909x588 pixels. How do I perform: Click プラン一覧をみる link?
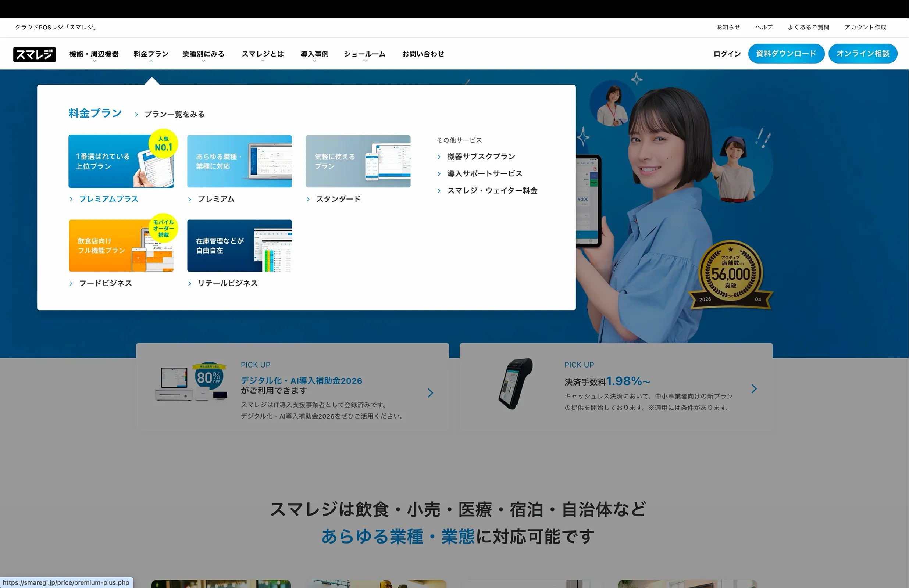[175, 115]
